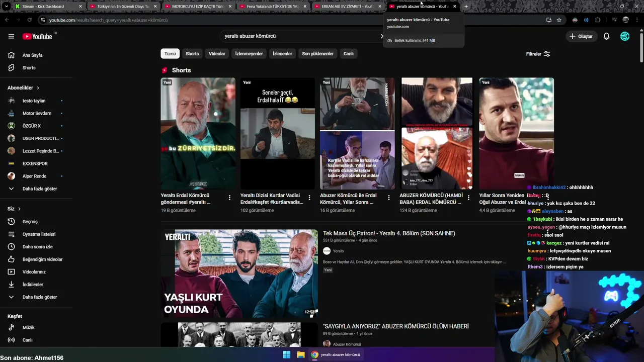644x362 pixels.
Task: Select the İzlenmeyenler filter chip
Action: [x=249, y=54]
